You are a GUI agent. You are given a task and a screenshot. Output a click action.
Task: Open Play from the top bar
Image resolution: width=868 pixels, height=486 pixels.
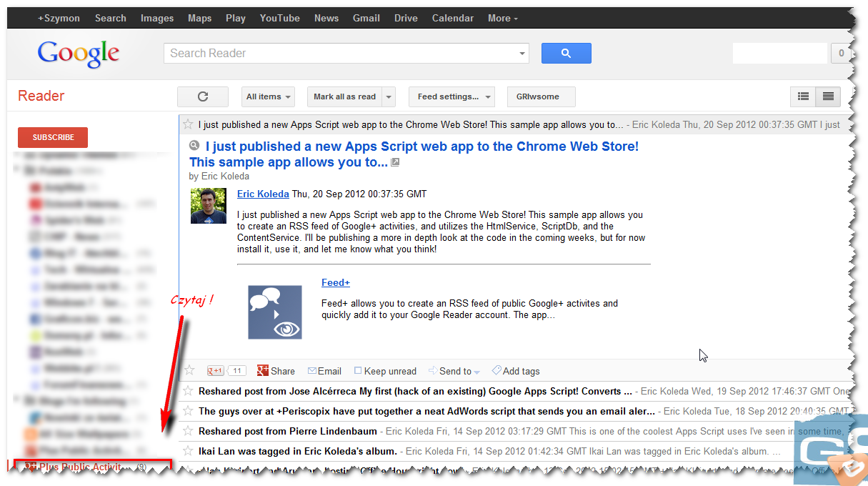coord(236,18)
